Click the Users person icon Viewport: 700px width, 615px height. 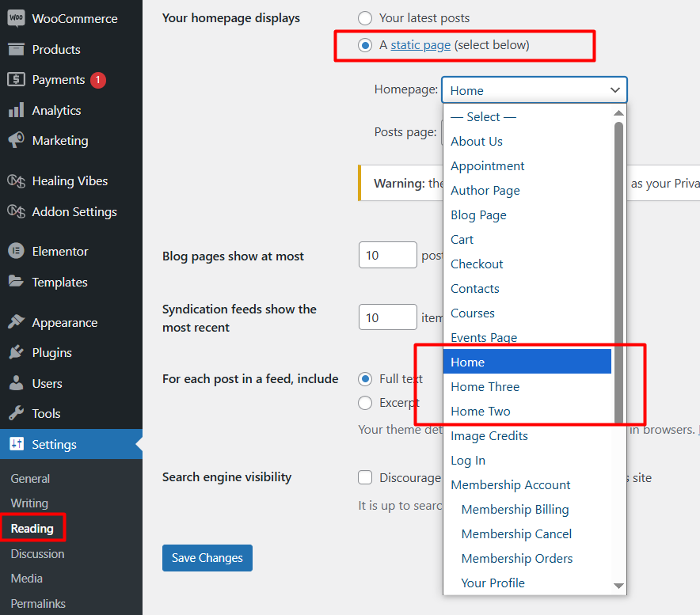click(x=16, y=383)
